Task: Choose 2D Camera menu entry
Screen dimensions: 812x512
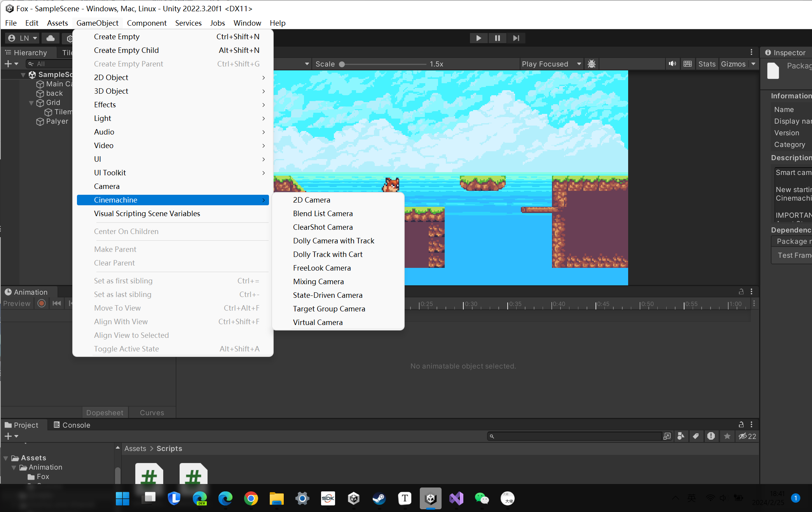Action: 311,200
